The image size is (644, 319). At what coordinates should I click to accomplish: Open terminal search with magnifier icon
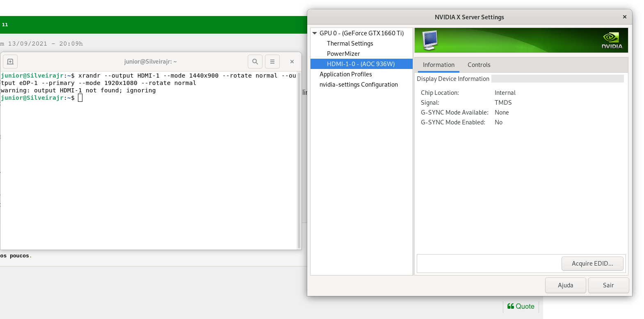(x=255, y=62)
